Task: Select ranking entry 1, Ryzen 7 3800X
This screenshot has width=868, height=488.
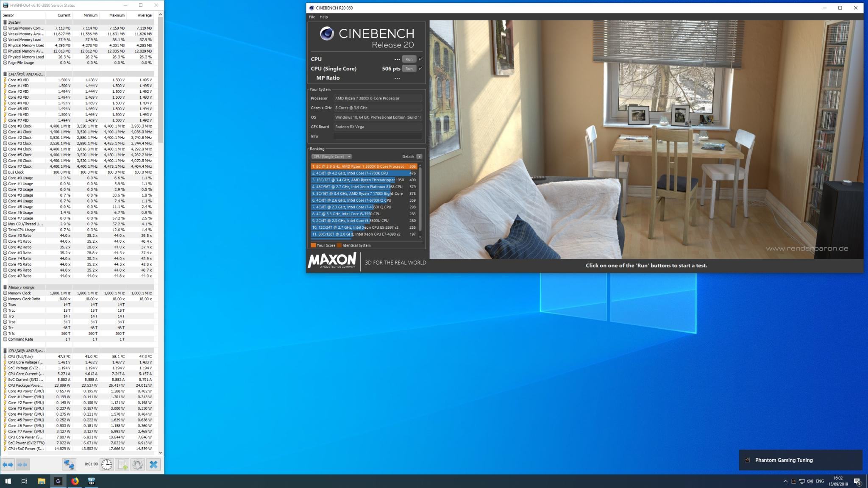Action: click(364, 166)
